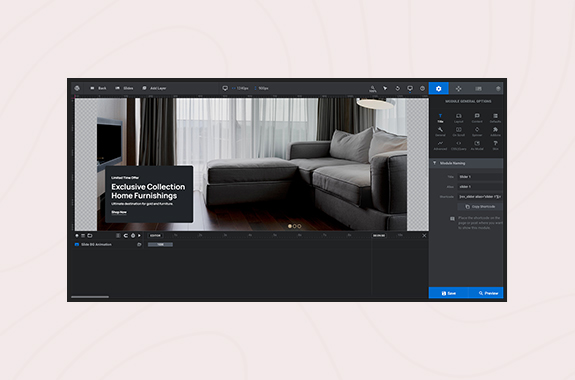
Task: Open the Slides menu
Action: point(124,88)
